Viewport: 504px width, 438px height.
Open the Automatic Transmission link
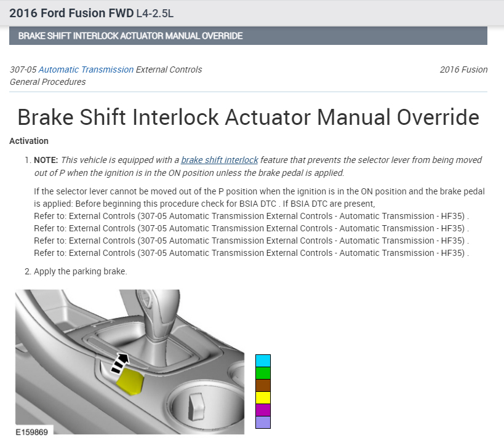click(x=86, y=70)
